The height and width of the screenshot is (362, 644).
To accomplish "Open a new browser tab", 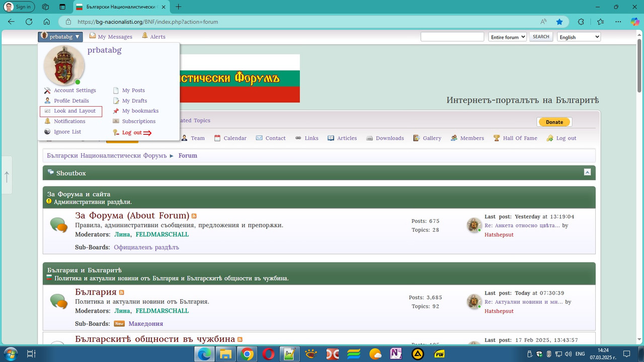I will (x=178, y=7).
